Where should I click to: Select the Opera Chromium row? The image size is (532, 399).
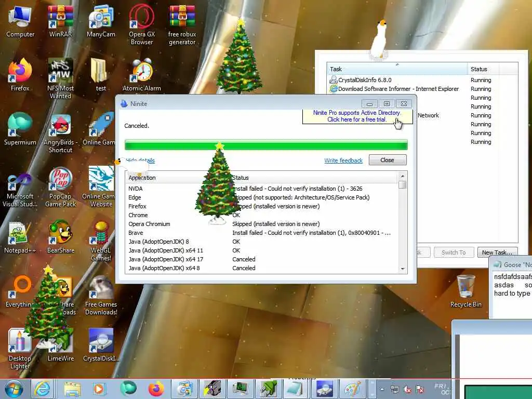[x=261, y=224]
